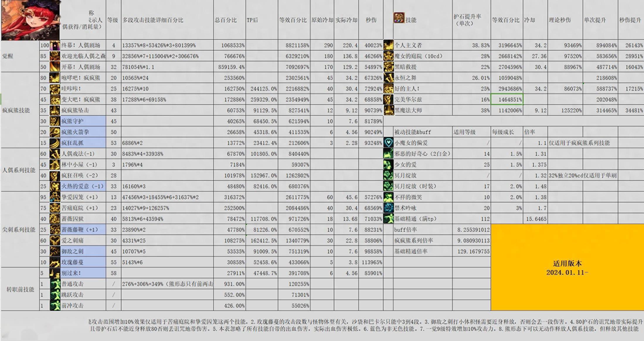Click the 疯狂召唤 skill icon
Viewport: 644px width, 341px height.
click(55, 175)
